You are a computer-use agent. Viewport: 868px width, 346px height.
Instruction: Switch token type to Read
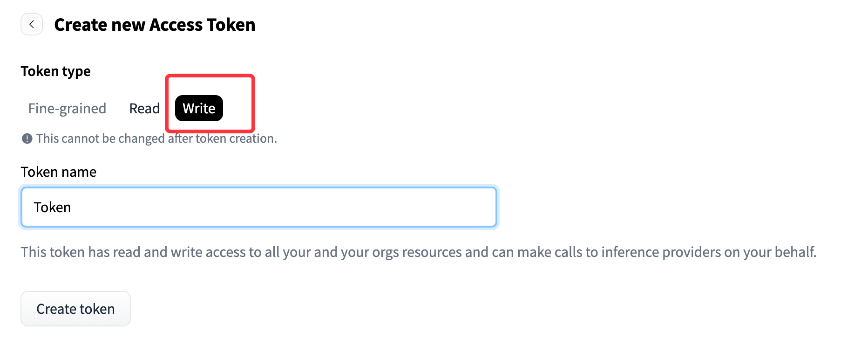[144, 108]
